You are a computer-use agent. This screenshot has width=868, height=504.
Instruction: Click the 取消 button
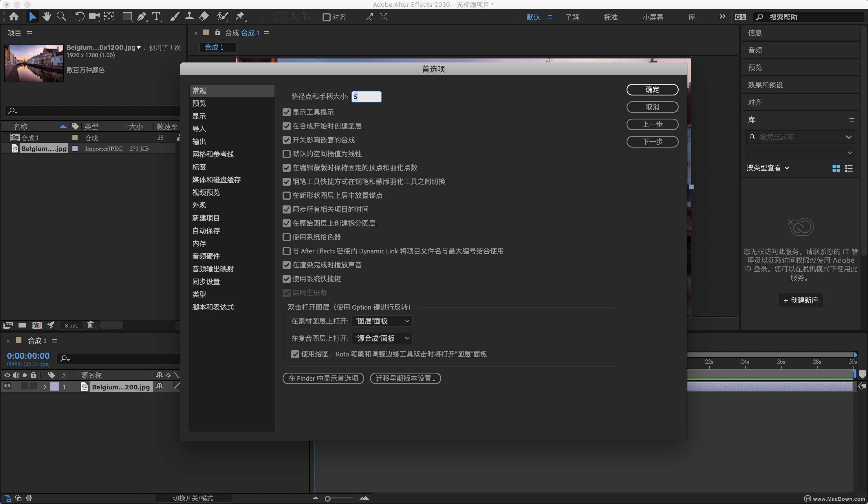[652, 107]
